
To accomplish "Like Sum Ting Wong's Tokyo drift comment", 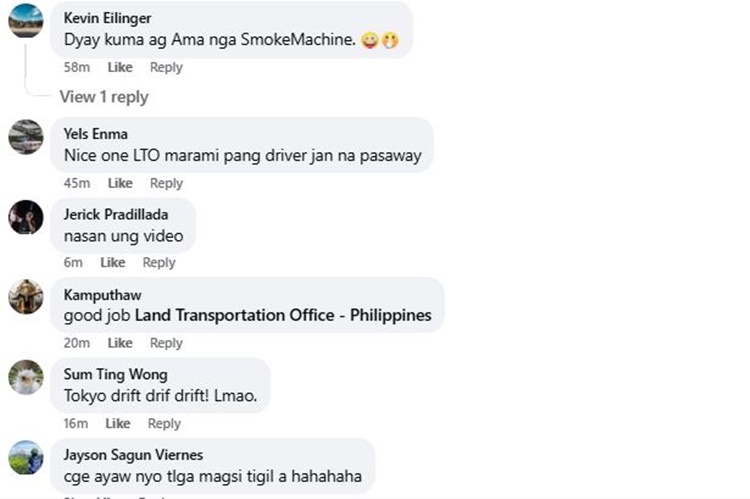I will (x=118, y=423).
